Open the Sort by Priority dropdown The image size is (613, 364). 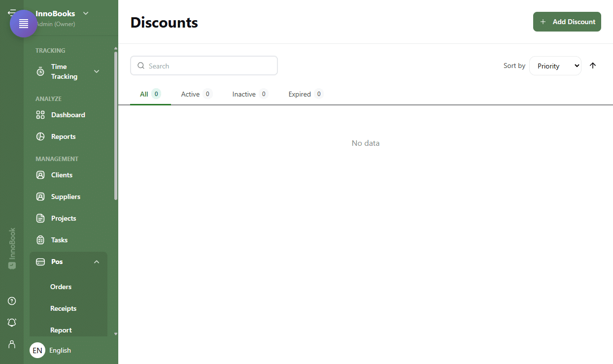pyautogui.click(x=555, y=66)
